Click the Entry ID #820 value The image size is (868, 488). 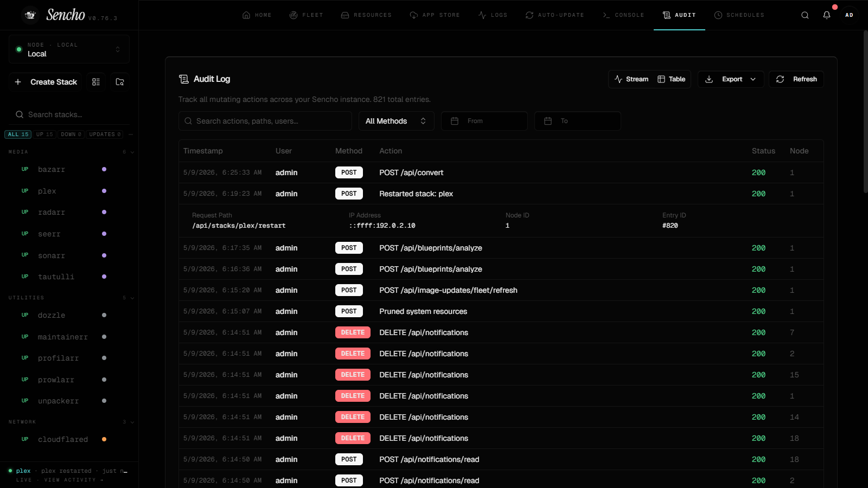[x=670, y=226]
